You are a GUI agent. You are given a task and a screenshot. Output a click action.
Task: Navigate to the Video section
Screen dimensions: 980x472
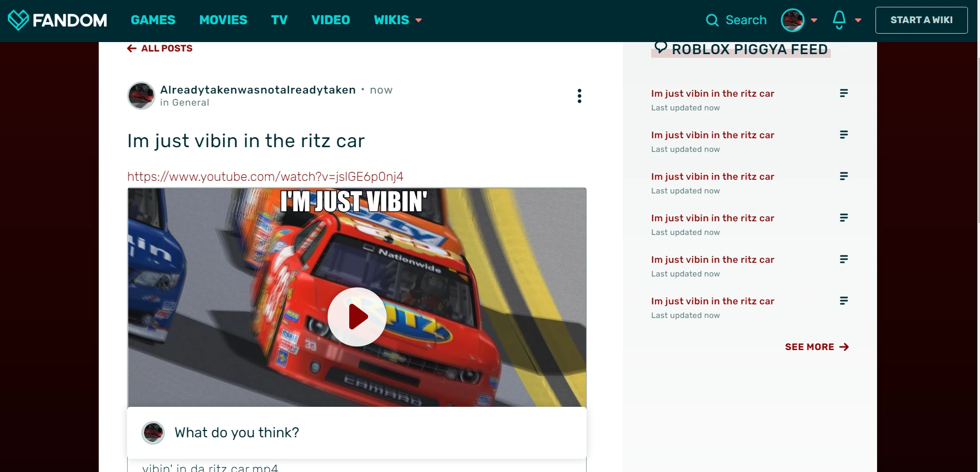point(331,20)
